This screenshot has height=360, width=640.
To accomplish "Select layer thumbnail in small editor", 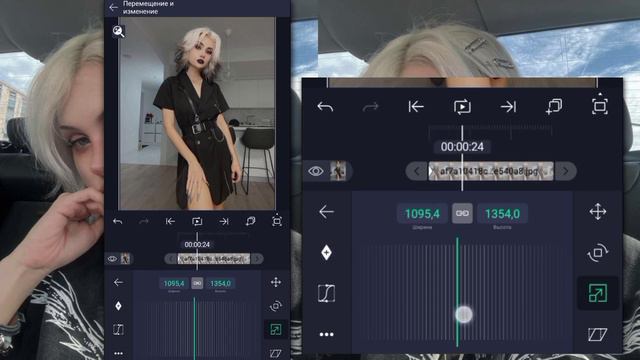I will 125,259.
